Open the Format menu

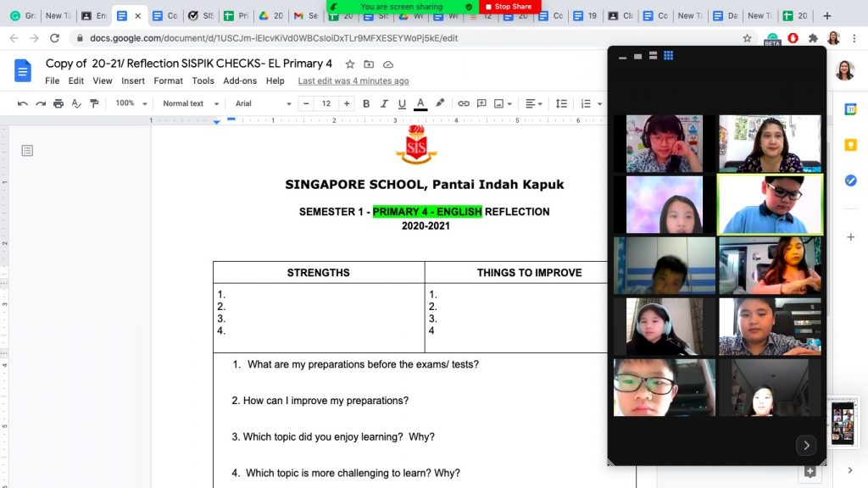coord(168,81)
